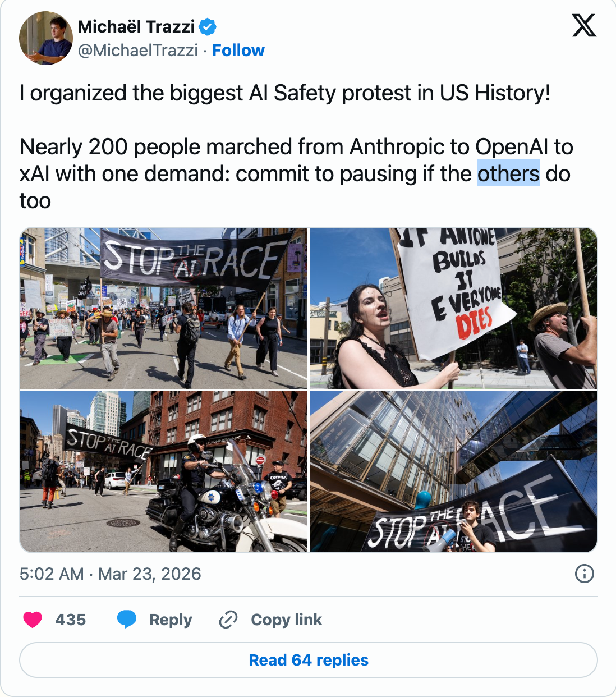Viewport: 616px width, 697px height.
Task: Open the X logo icon
Action: pos(584,25)
